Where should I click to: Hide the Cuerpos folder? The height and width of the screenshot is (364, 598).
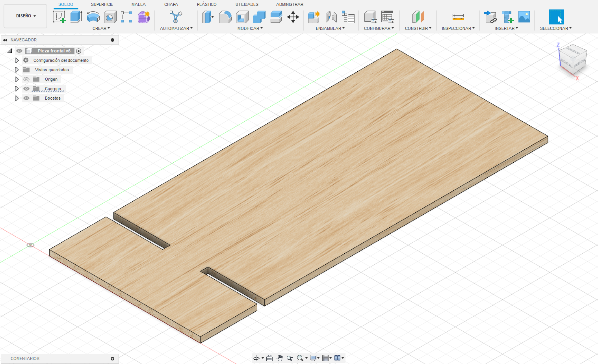[26, 89]
